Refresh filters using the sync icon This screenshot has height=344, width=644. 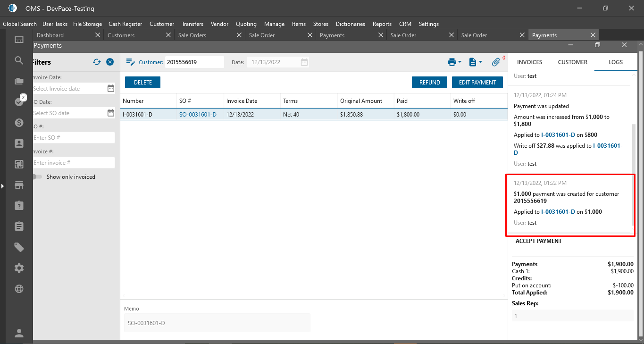point(97,62)
